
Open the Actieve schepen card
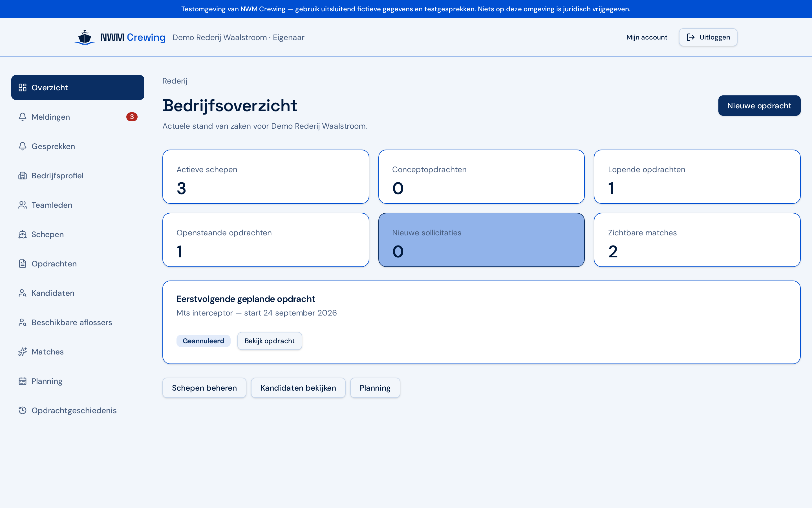(266, 177)
